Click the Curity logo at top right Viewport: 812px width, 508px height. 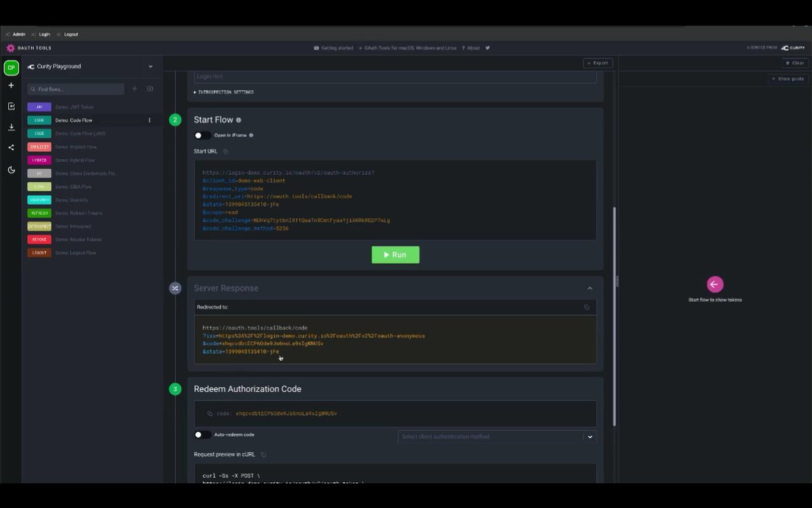[792, 48]
